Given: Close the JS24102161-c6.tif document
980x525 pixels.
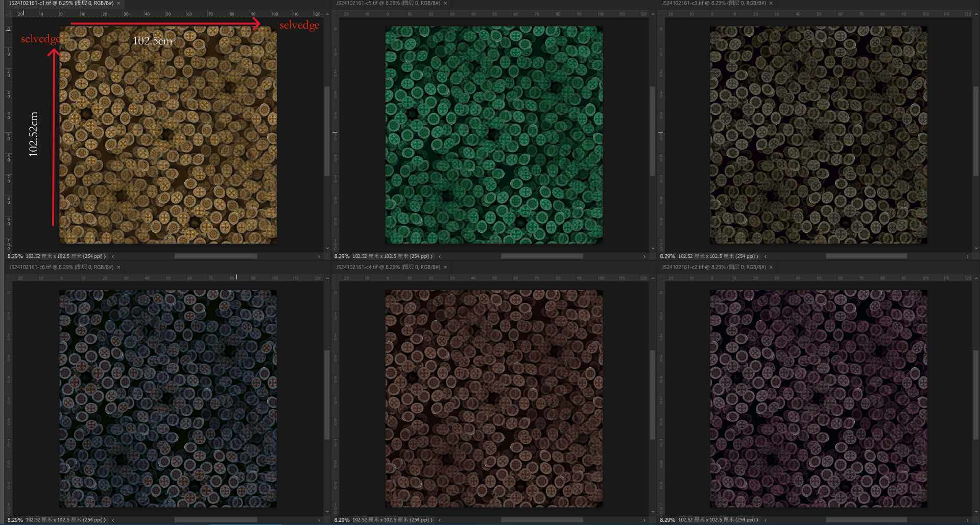Looking at the screenshot, I should tap(118, 267).
